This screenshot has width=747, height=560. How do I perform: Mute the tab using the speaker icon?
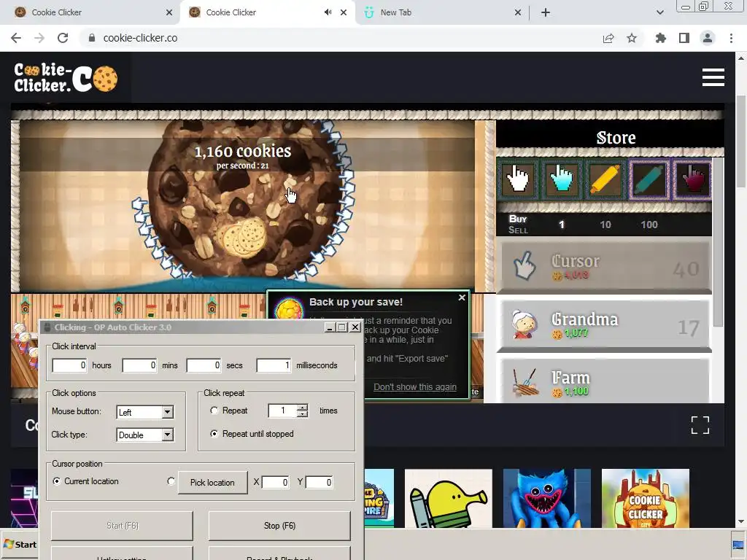click(x=328, y=12)
